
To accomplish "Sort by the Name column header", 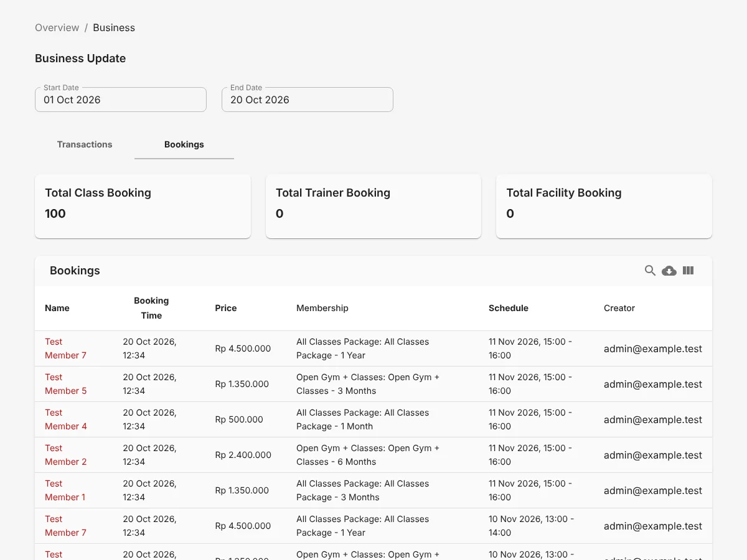I will coord(57,308).
